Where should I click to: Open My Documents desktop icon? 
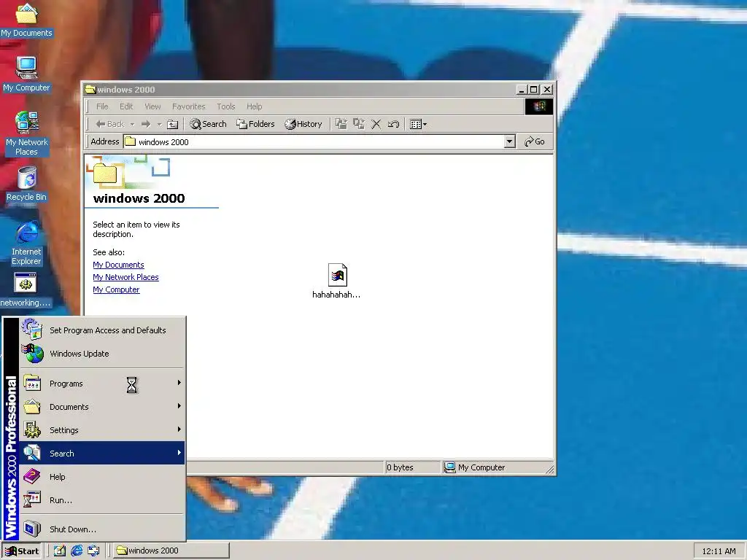coord(26,20)
